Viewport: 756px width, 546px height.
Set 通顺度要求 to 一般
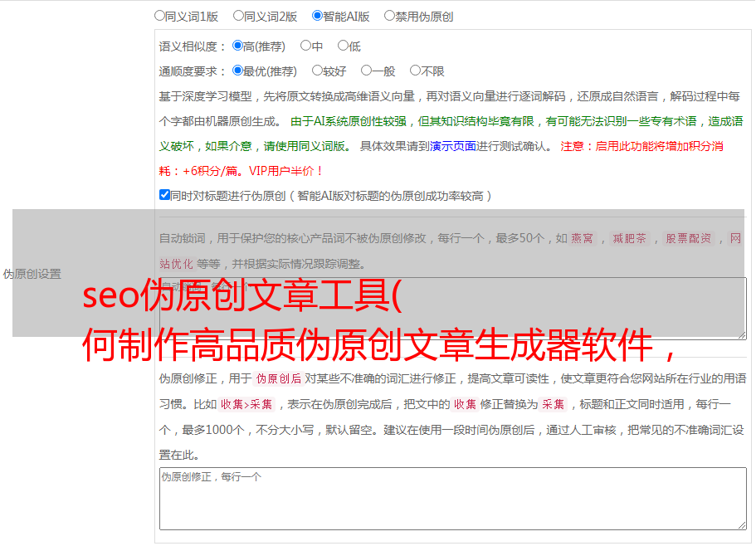coord(366,71)
